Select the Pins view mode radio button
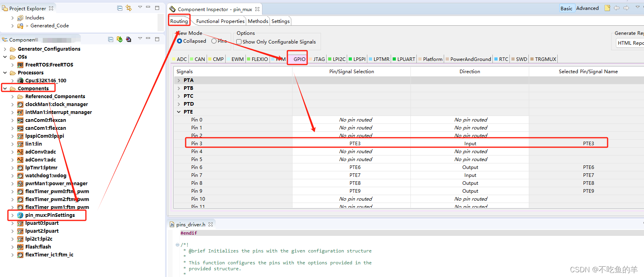This screenshot has width=644, height=277. point(214,41)
